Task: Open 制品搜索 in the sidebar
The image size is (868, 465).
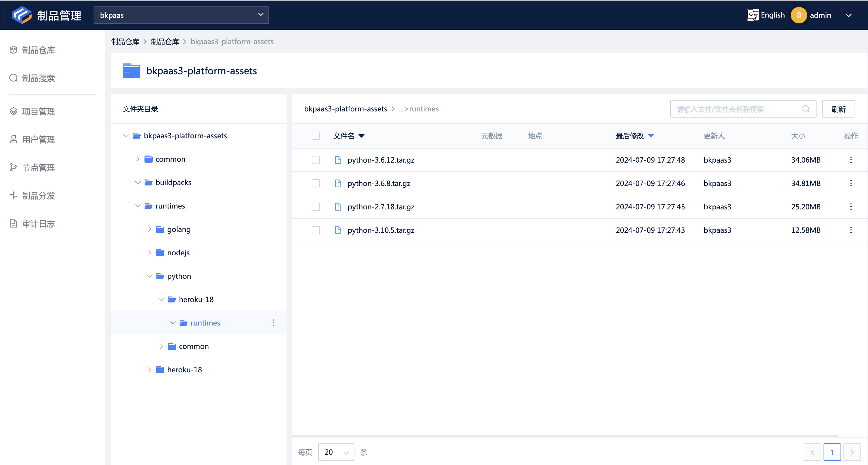Action: 38,78
